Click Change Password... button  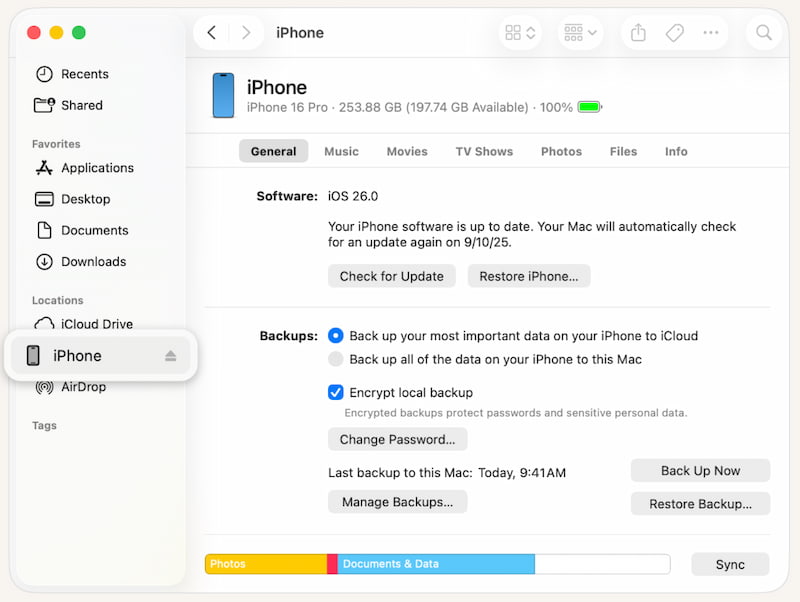[x=397, y=439]
